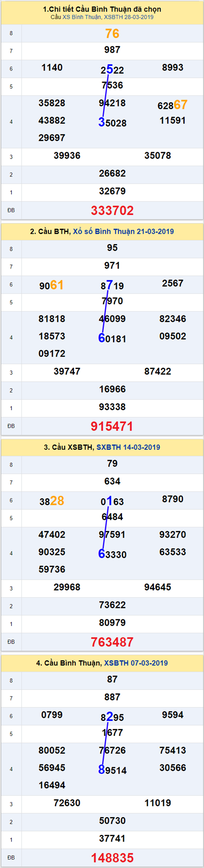Select the red special prize 333702
The width and height of the screenshot is (204, 868).
[112, 210]
